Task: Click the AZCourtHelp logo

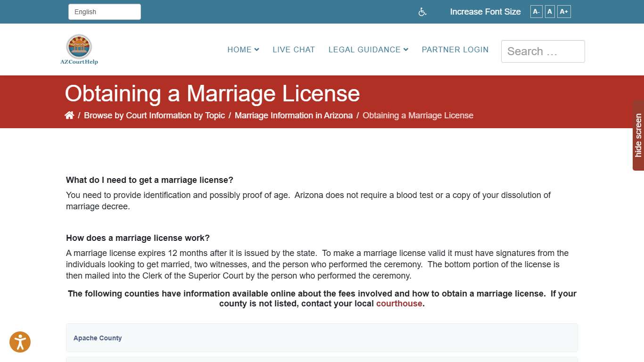Action: coord(79,49)
